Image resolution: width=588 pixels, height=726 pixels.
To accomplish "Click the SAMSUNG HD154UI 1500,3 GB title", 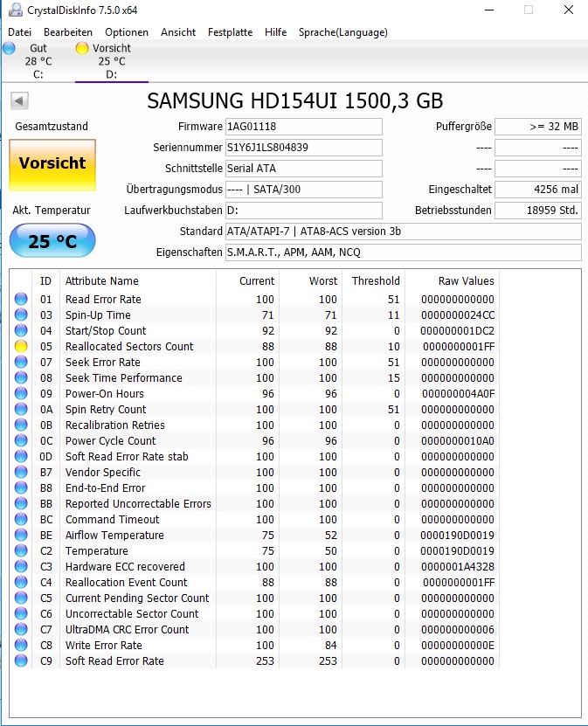I will (295, 100).
